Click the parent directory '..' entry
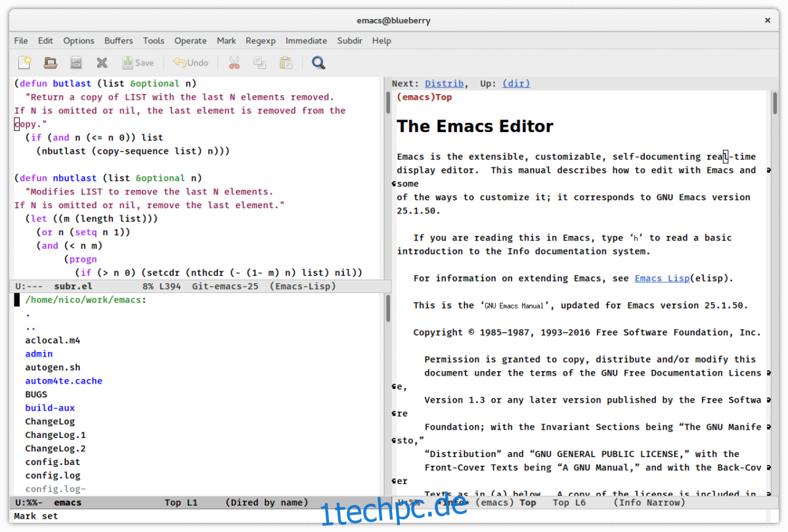Viewport: 788px width, 532px height. [x=30, y=327]
